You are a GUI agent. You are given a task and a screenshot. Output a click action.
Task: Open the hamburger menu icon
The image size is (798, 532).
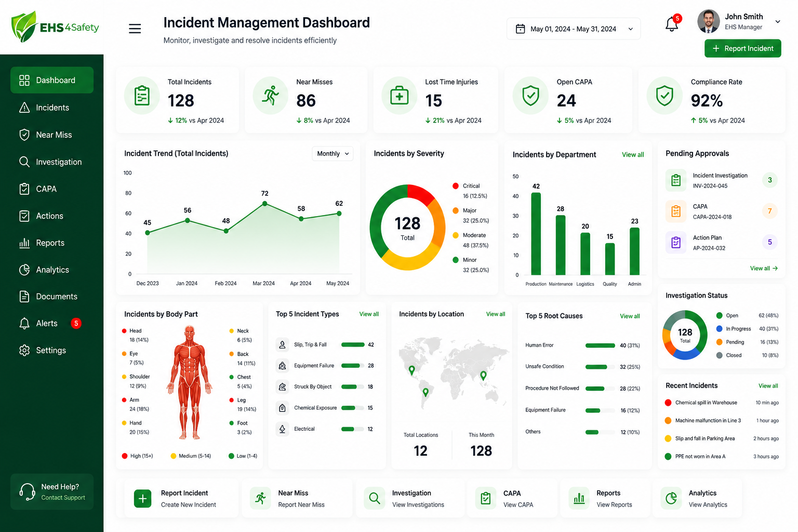click(135, 29)
